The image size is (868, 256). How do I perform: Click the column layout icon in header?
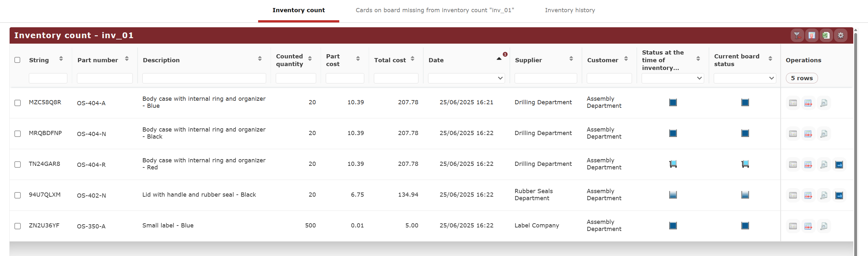coord(811,35)
